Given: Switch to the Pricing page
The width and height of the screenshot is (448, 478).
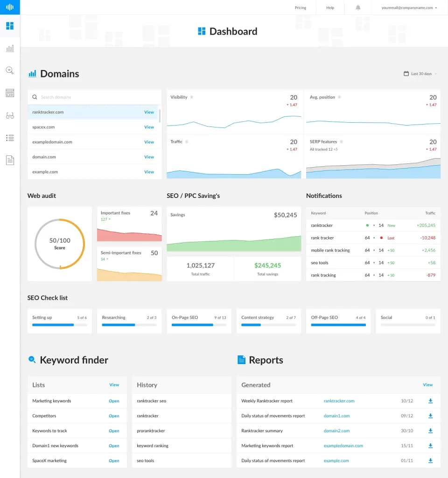Looking at the screenshot, I should point(300,7).
